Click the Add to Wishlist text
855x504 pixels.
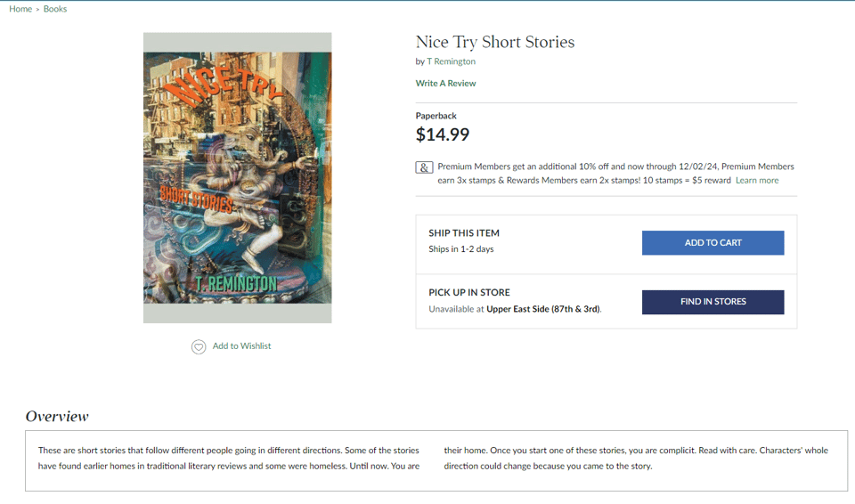pos(241,346)
